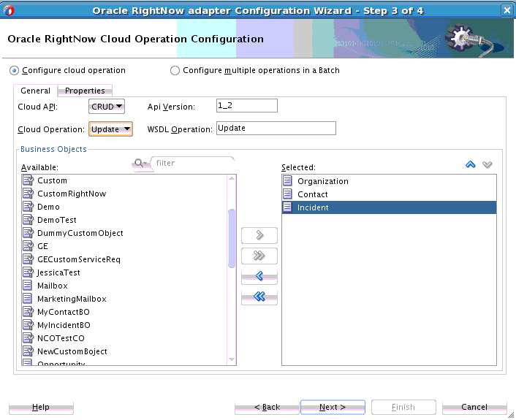The image size is (516, 420).
Task: Click the Available list scroll up arrow
Action: [232, 178]
